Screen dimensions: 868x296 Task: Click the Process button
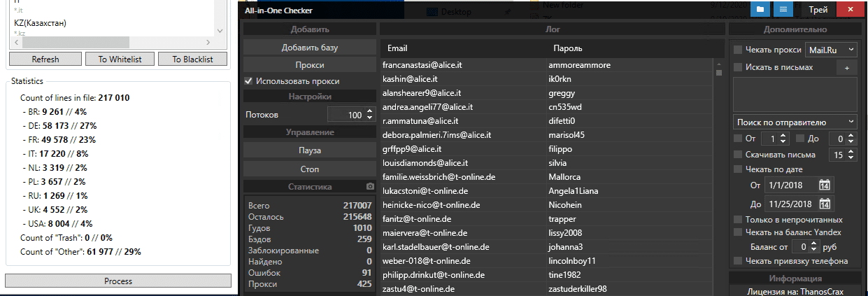(118, 281)
